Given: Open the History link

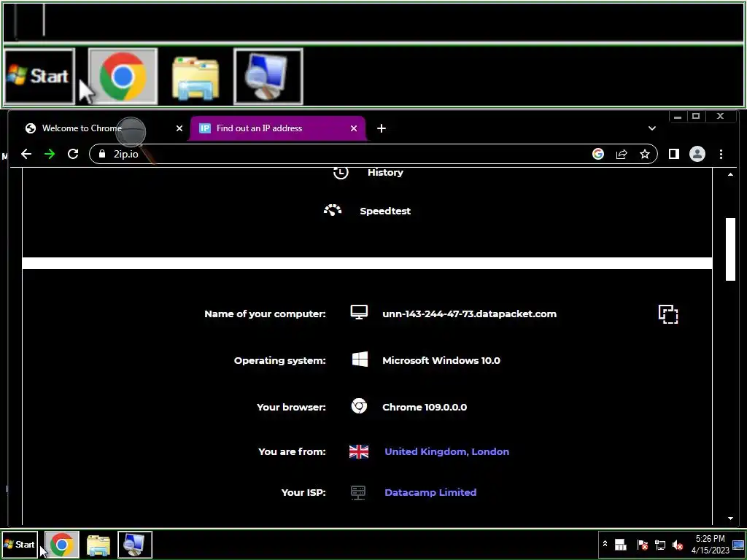Looking at the screenshot, I should [385, 172].
